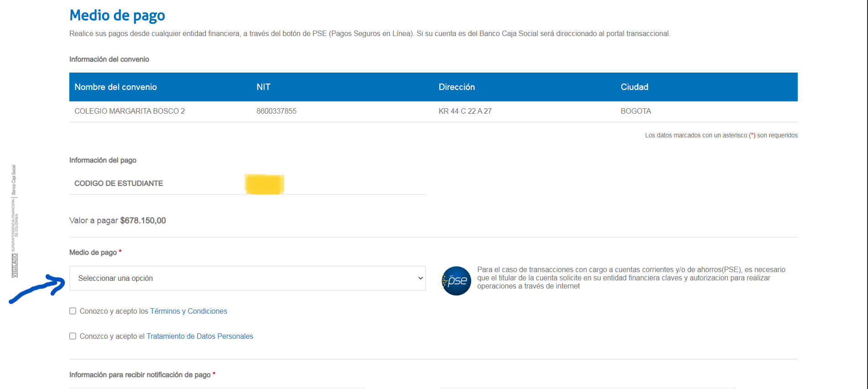Click the vertical Vigilado Superintendencia Financiera logo

tap(15, 221)
